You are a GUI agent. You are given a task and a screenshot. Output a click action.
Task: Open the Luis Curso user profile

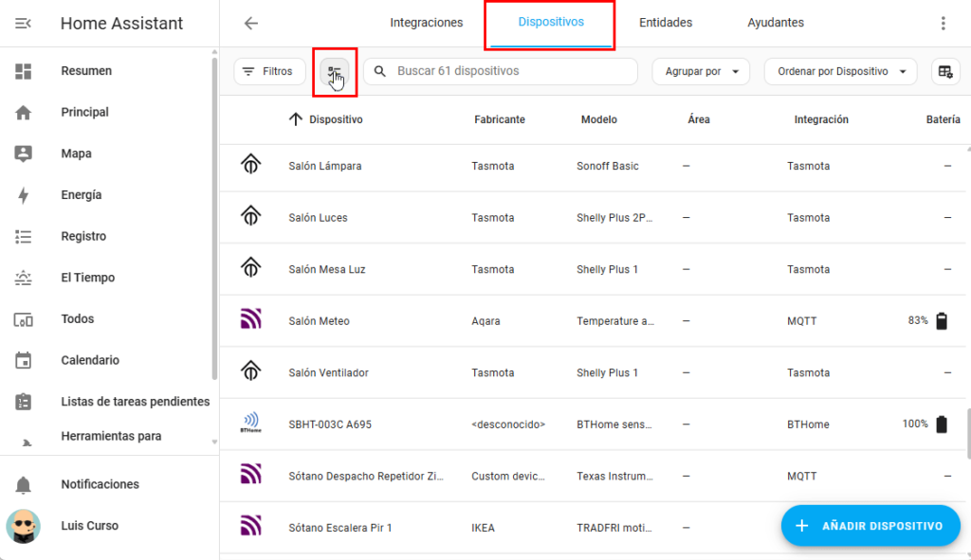(90, 526)
